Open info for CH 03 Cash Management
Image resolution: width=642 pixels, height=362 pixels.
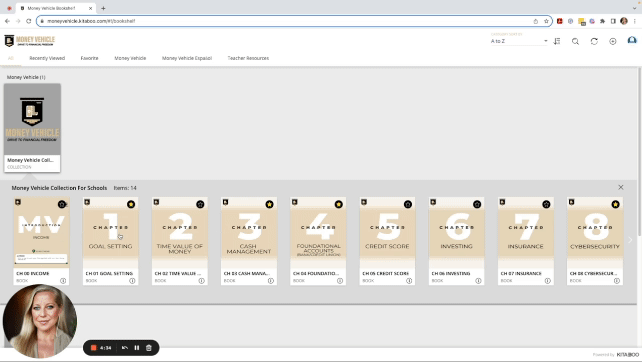pyautogui.click(x=271, y=281)
